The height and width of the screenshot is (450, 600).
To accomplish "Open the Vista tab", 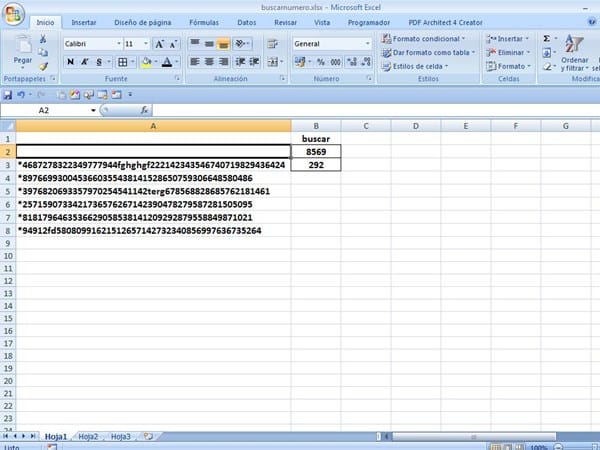I will pyautogui.click(x=322, y=23).
